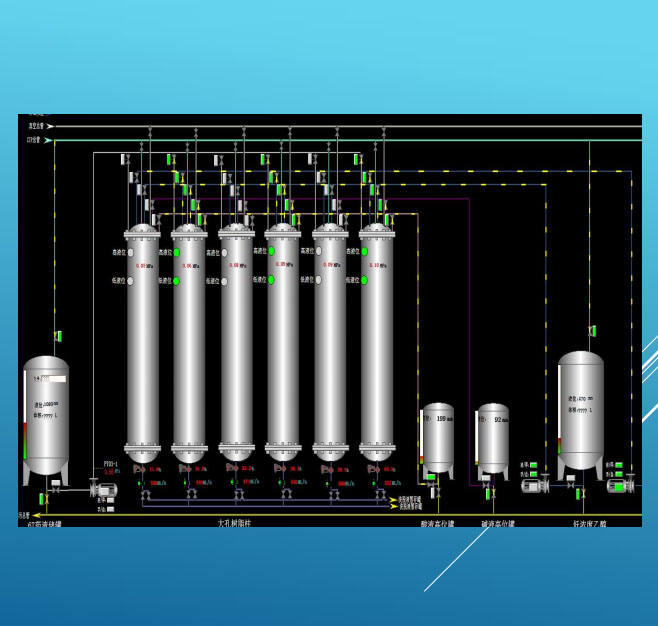Click the green valve on the pipe above the left storage tank
The width and height of the screenshot is (658, 626).
pos(58,336)
